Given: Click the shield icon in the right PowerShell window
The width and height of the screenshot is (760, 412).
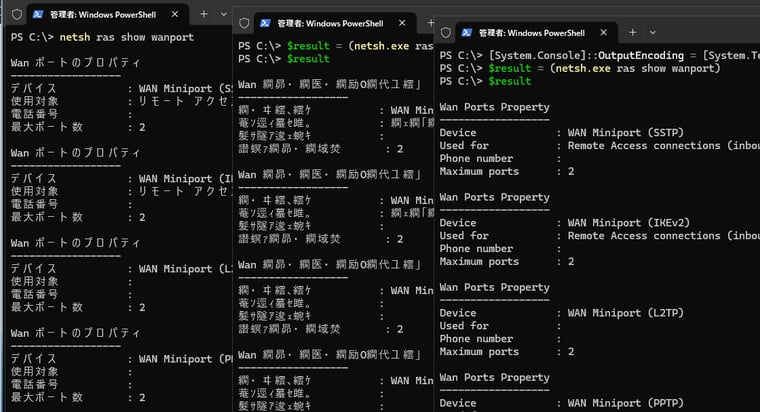Looking at the screenshot, I should pyautogui.click(x=446, y=33).
